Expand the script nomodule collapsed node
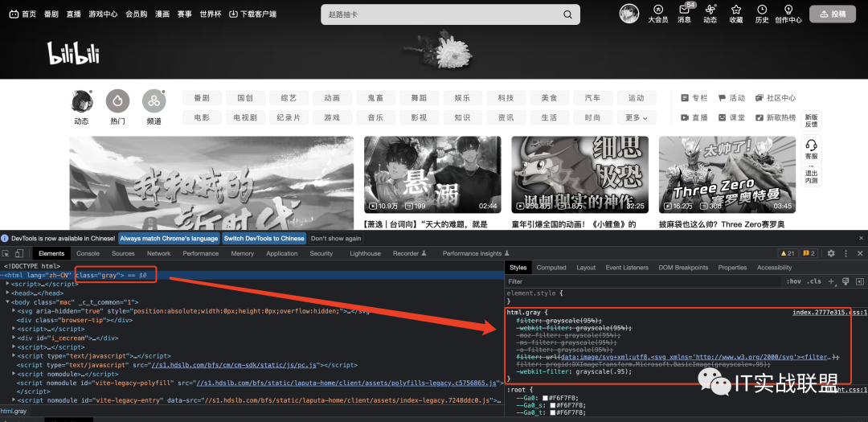 14,374
